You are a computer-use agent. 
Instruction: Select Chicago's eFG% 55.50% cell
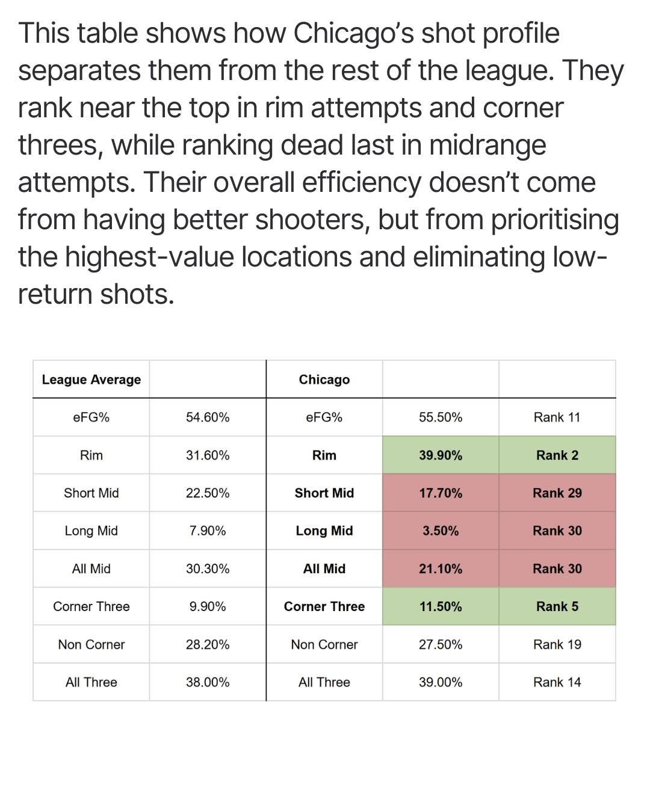[x=441, y=417]
